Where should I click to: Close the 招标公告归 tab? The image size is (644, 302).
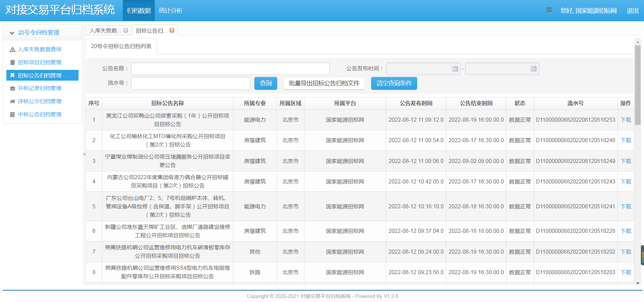coord(172,30)
